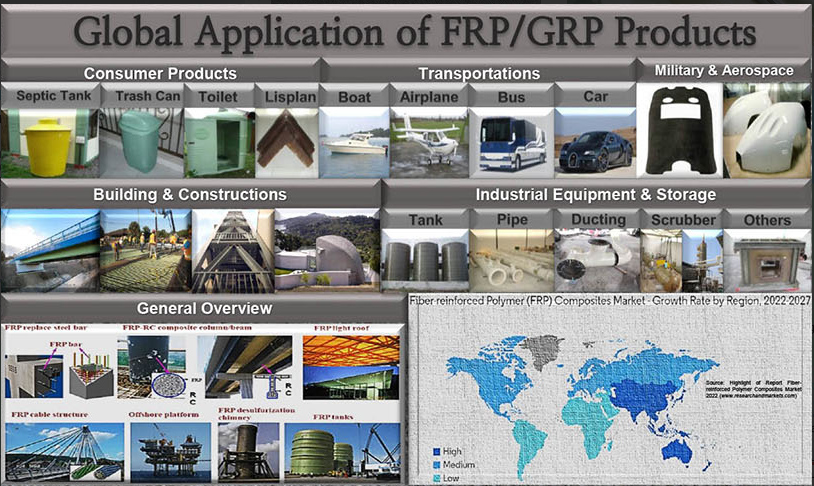Viewport: 814px width, 486px height.
Task: Switch to the Transportations section header
Action: point(479,73)
